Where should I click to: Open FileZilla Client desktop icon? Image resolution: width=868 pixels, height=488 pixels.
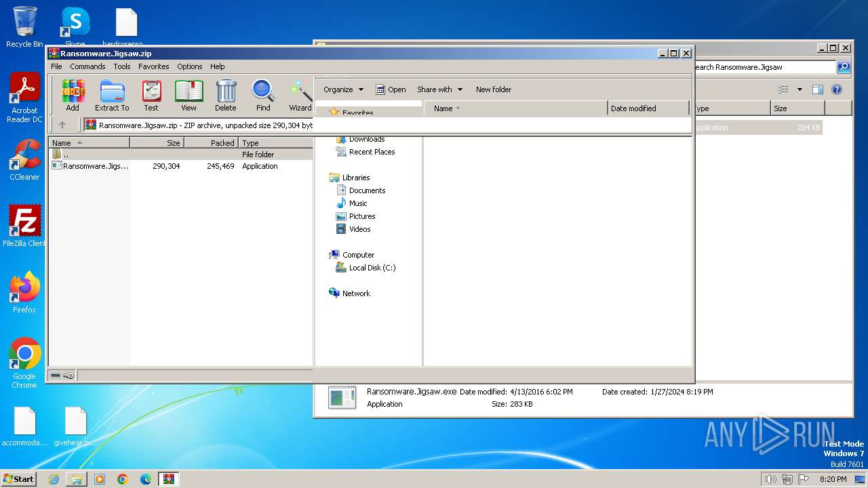tap(24, 226)
